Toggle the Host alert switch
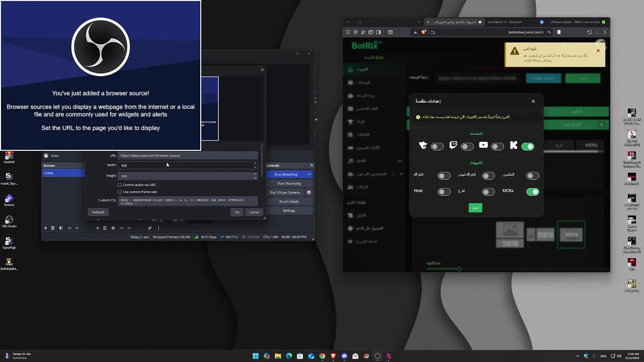644x362 pixels. click(x=444, y=192)
